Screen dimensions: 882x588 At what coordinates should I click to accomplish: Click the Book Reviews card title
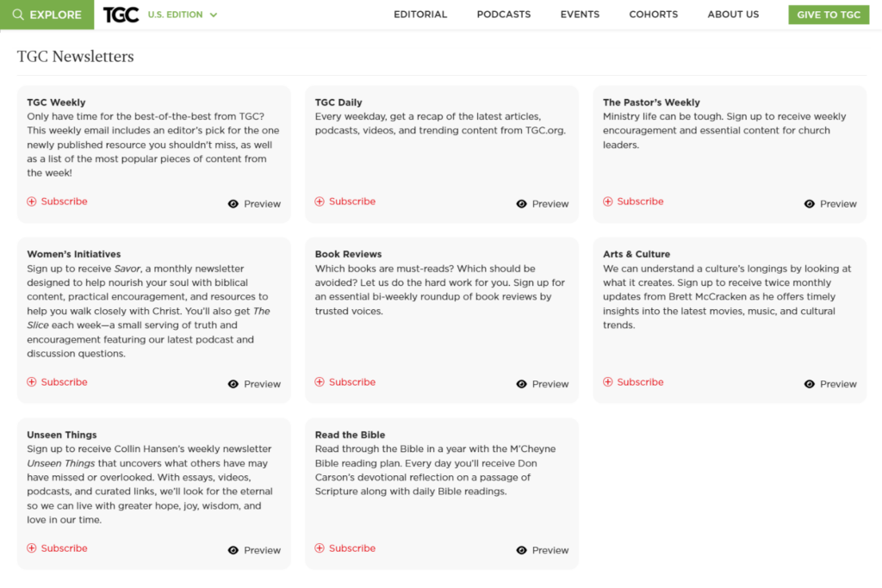(348, 254)
